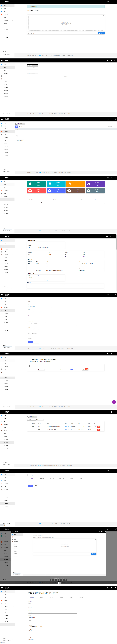The image size is (117, 644).
Task: Open account icon in header above dashboard cards
Action: point(112,178)
